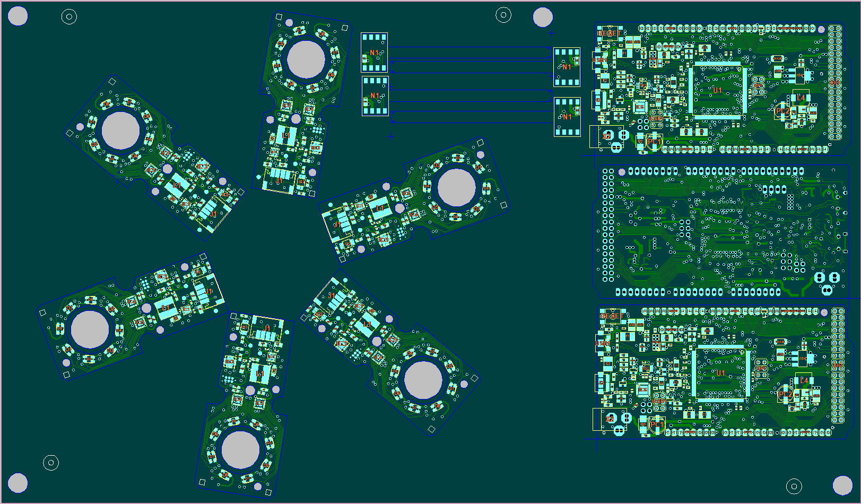The image size is (861, 504).
Task: Select capacitor PC1 on upper controller board
Action: pyautogui.click(x=655, y=141)
